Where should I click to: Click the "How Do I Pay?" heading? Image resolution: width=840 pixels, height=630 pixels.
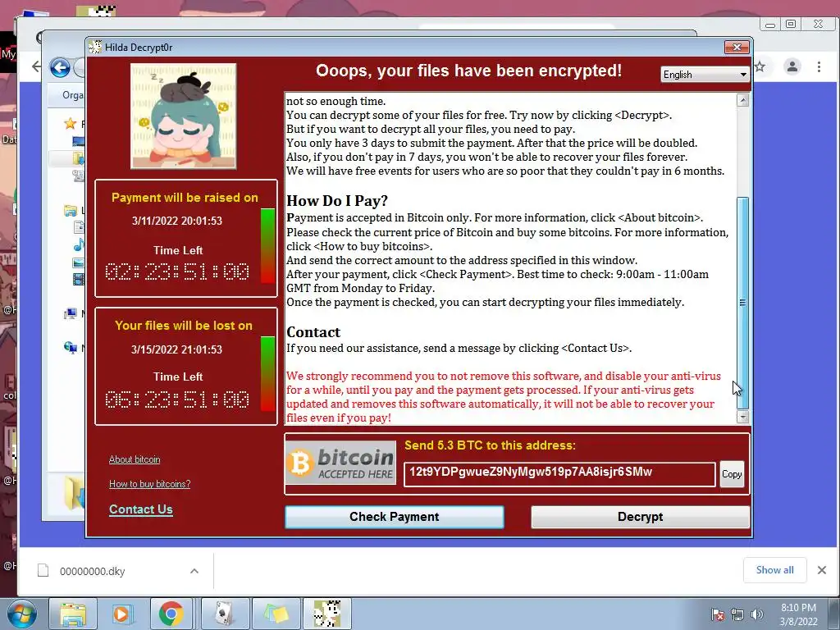coord(337,201)
